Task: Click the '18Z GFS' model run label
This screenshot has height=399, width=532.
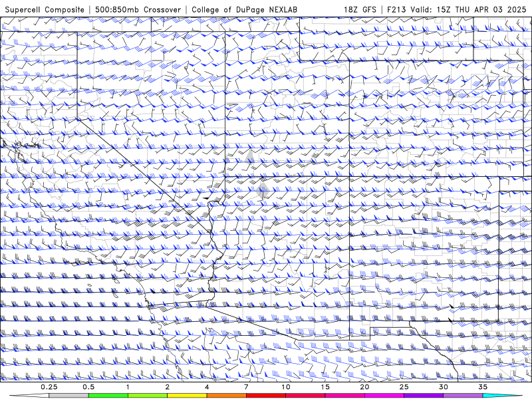Action: point(360,9)
